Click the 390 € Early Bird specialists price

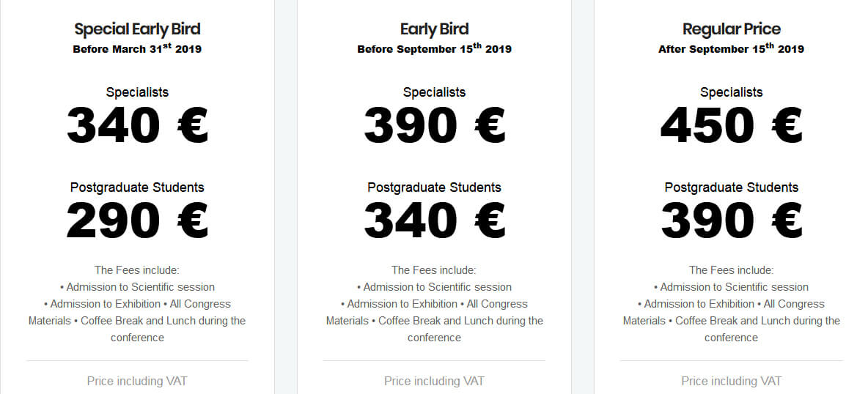pos(434,126)
